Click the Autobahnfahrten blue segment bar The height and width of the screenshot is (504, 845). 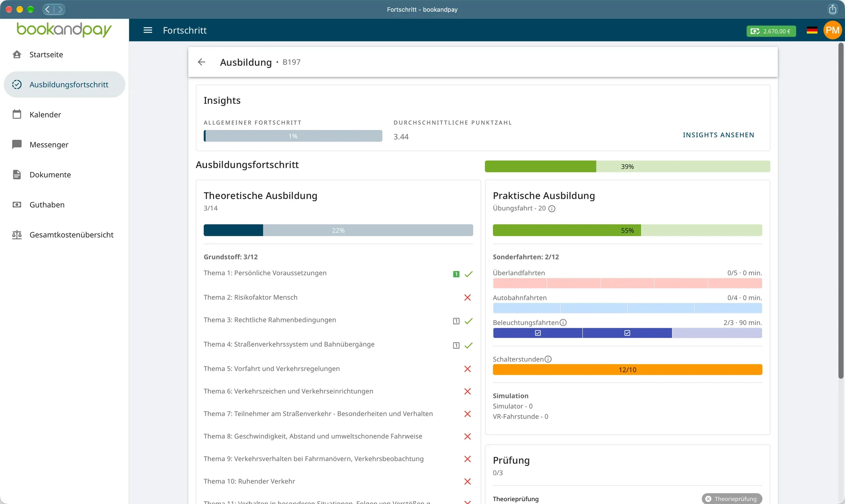coord(627,308)
